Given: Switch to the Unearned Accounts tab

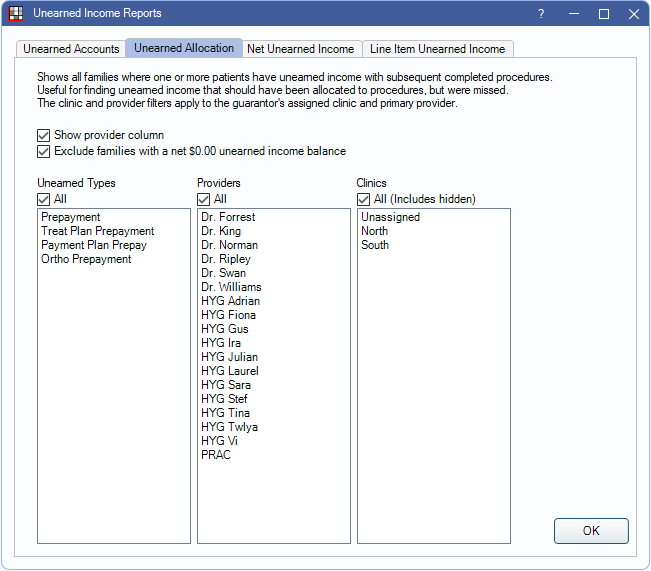Looking at the screenshot, I should (71, 49).
